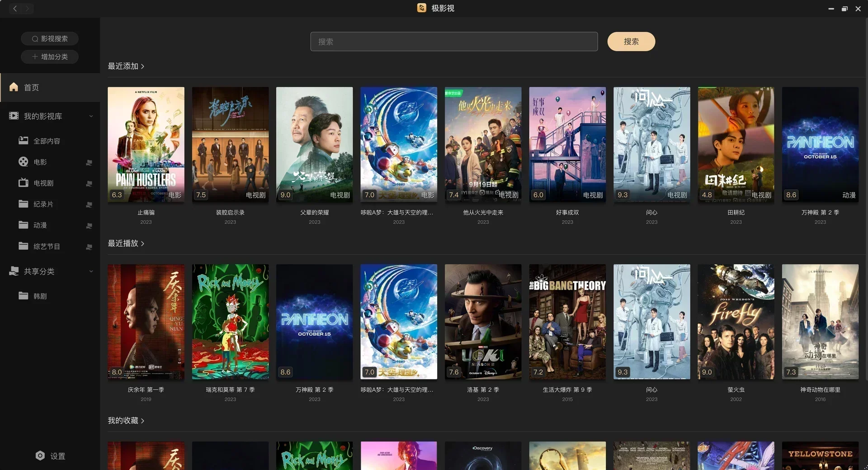Viewport: 868px width, 470px height.
Task: Click the TV icon for 电视剧
Action: (x=24, y=183)
